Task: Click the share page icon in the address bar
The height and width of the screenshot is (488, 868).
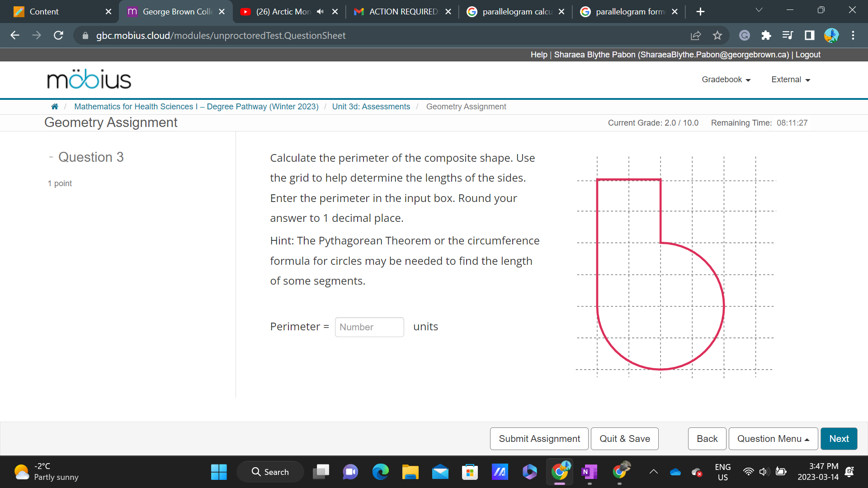Action: [696, 35]
